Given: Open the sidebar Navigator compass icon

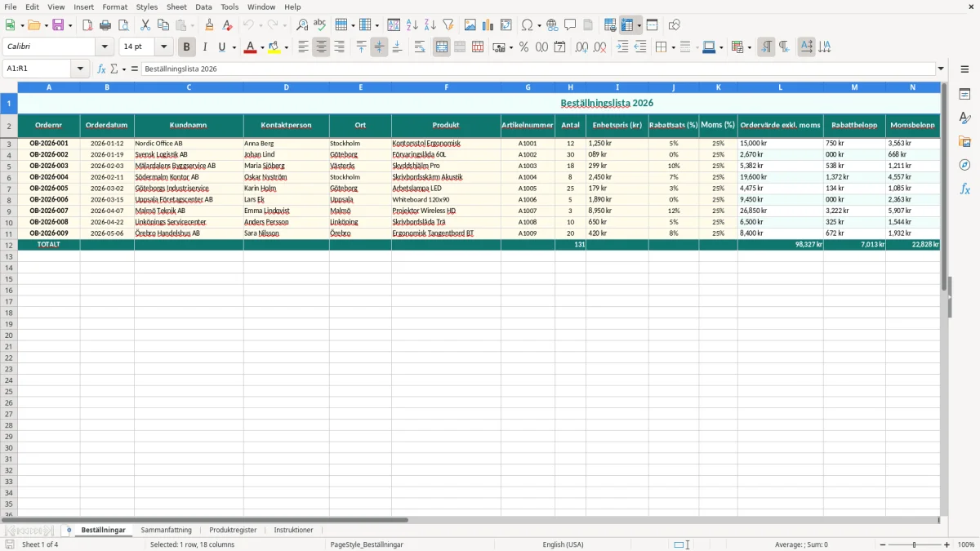Looking at the screenshot, I should [x=964, y=165].
